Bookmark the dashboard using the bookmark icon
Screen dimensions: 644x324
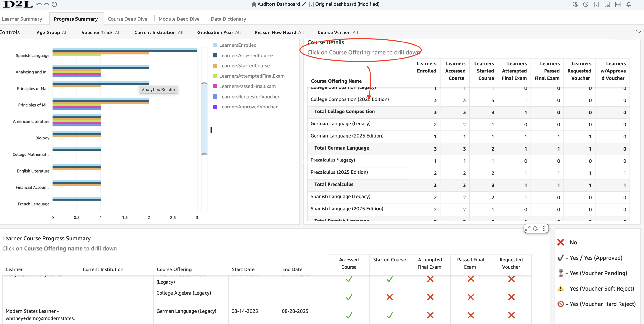coord(597,4)
